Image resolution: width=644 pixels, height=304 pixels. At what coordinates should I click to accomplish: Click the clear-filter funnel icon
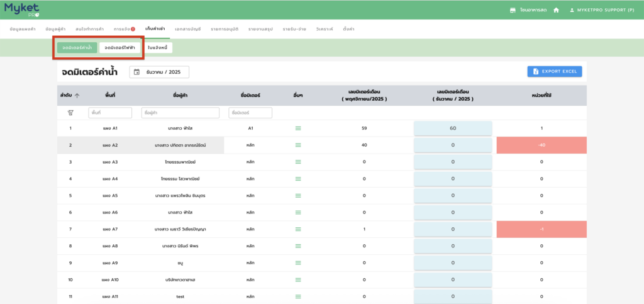click(x=70, y=113)
